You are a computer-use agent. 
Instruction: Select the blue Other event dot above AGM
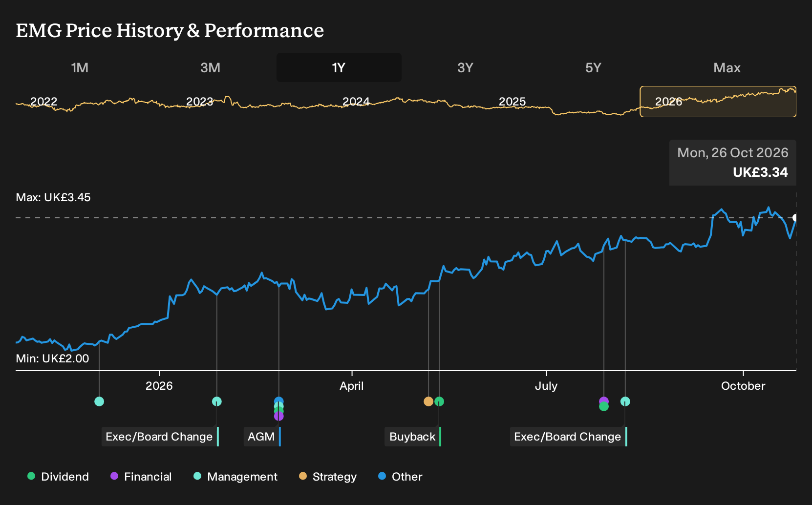coord(278,401)
